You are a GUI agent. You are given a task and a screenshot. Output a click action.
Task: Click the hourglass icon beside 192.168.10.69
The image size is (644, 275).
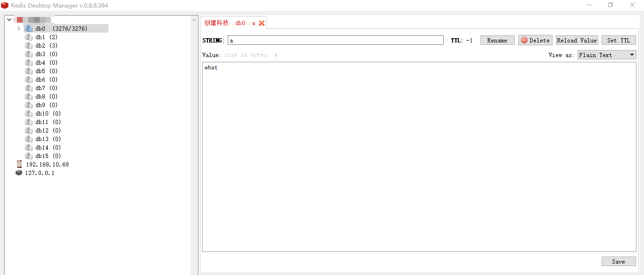(19, 164)
